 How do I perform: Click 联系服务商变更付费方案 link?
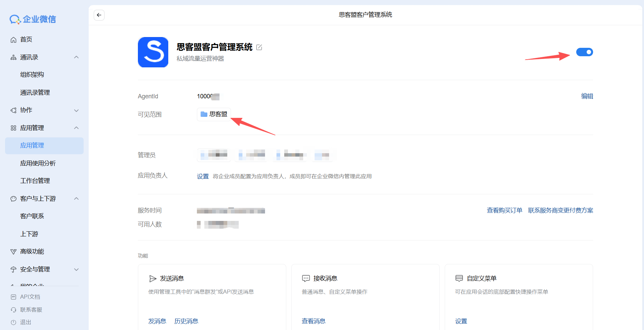(x=560, y=210)
